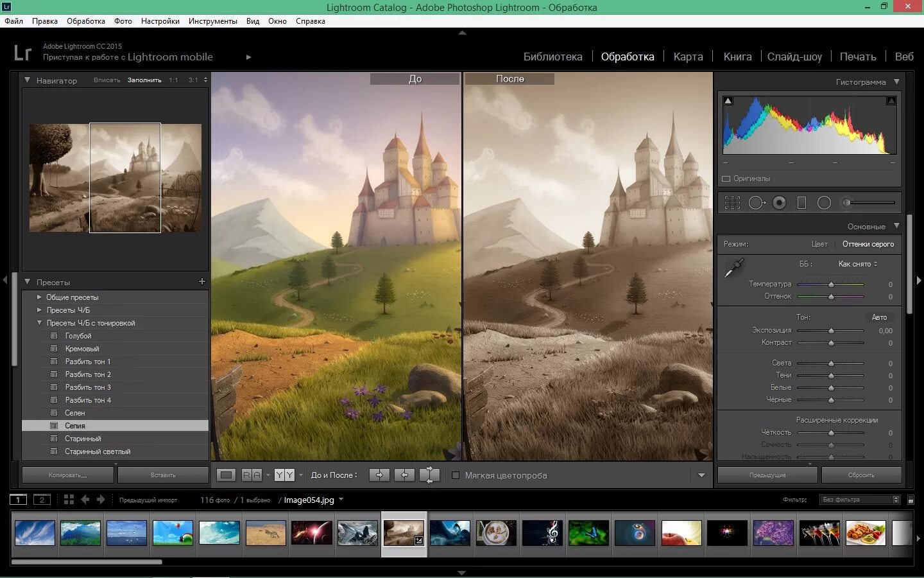Image resolution: width=924 pixels, height=578 pixels.
Task: Click the Предыдущие button
Action: [767, 475]
